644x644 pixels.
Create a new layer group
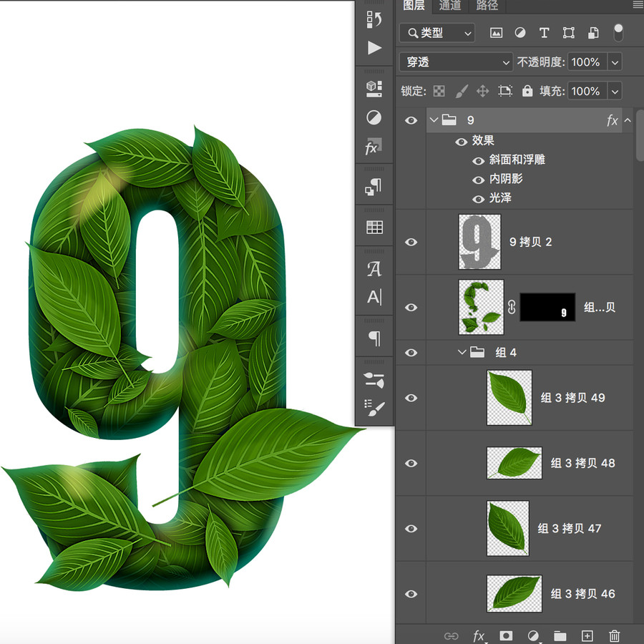click(560, 636)
